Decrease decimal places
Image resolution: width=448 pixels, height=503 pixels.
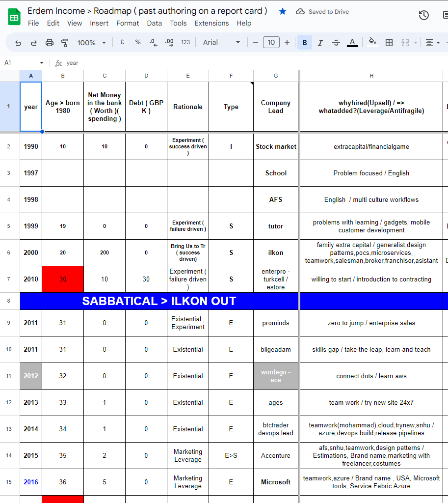[153, 42]
